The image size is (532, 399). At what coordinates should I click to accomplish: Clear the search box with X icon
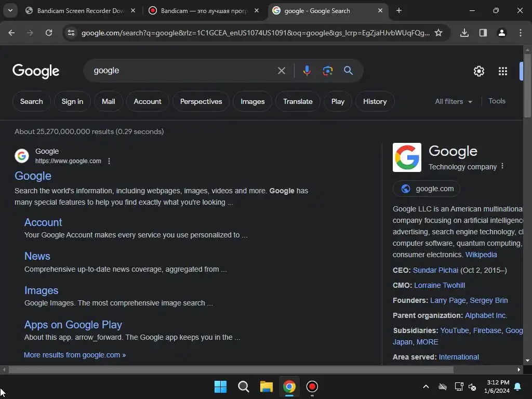coord(281,71)
